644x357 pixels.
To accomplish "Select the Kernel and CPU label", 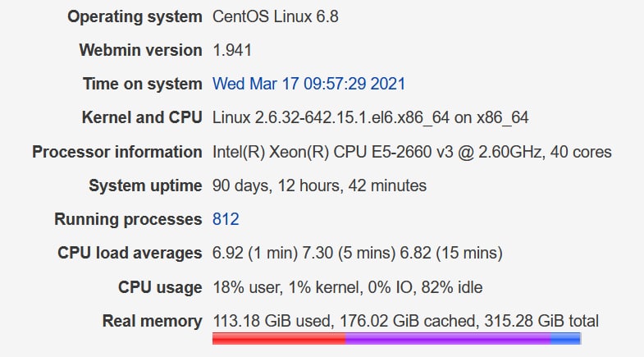I will pyautogui.click(x=142, y=117).
